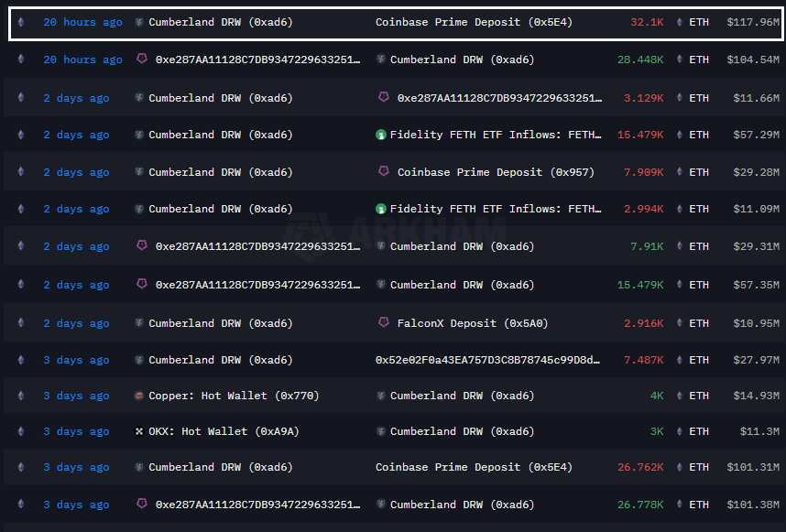Click the ETH token icon beside 32.1K

[x=679, y=22]
